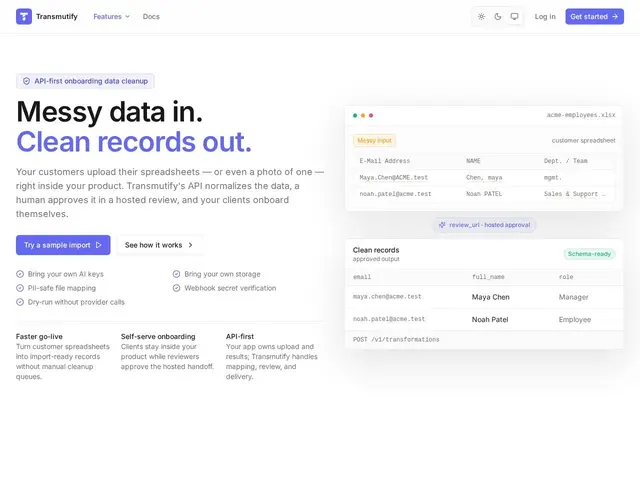Open See how it works
The image size is (640, 480).
(159, 245)
